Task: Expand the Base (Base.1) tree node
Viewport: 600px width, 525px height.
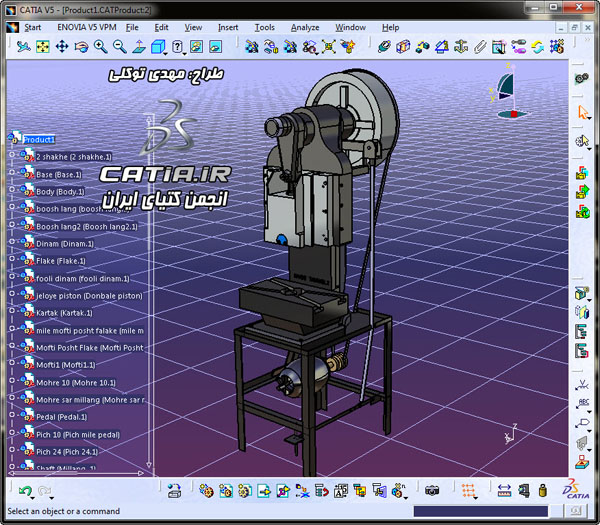Action: point(12,174)
